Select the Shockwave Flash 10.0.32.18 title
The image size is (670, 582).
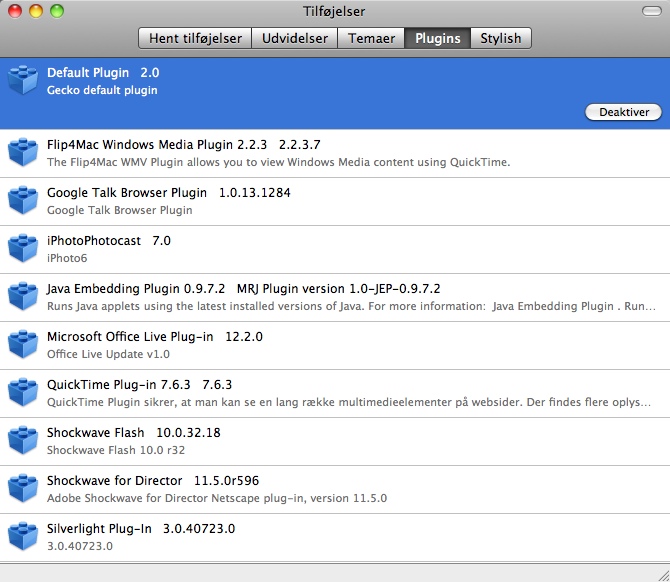click(134, 433)
